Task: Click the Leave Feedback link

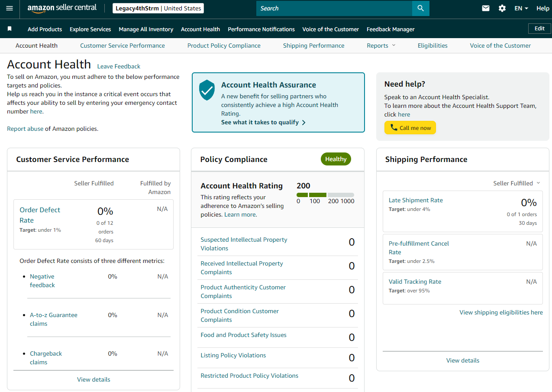Action: click(x=119, y=66)
